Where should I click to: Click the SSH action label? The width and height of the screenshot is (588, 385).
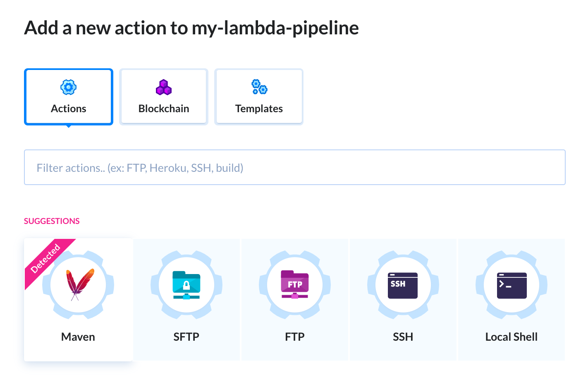(403, 337)
